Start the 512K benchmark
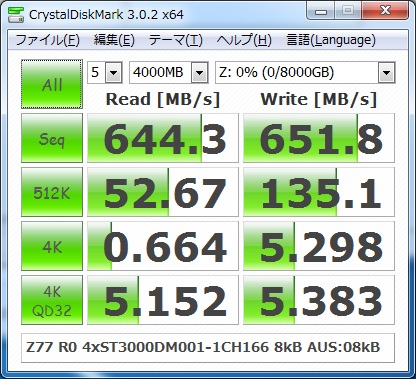 tap(52, 192)
